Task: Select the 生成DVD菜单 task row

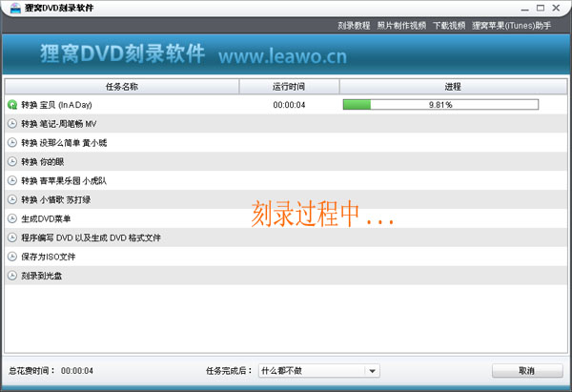Action: [x=286, y=218]
